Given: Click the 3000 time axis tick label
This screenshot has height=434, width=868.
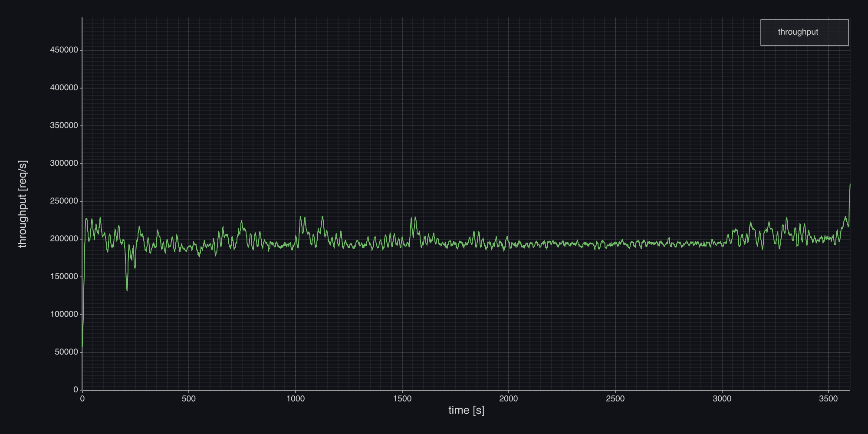Looking at the screenshot, I should pyautogui.click(x=722, y=399).
